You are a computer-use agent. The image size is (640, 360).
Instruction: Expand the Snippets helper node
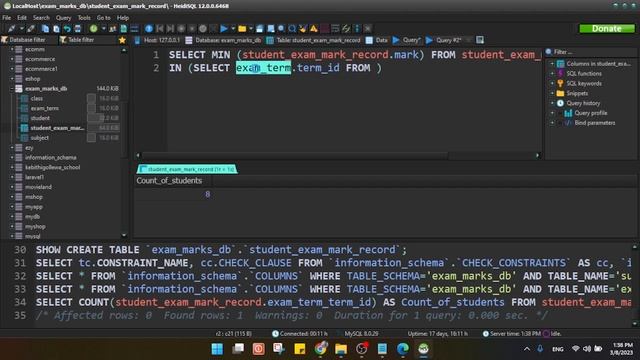coord(552,93)
